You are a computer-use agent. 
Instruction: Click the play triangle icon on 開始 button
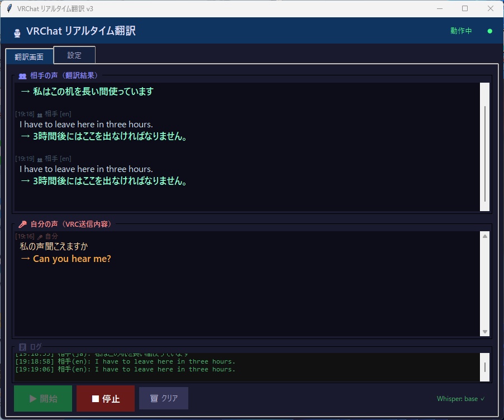click(32, 398)
